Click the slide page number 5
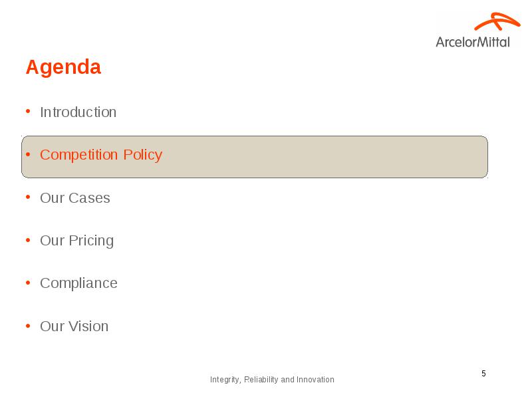 click(x=484, y=374)
